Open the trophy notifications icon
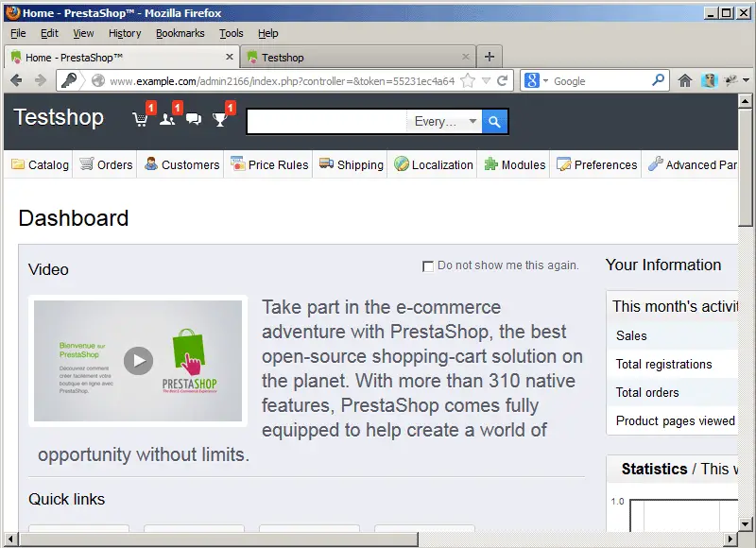This screenshot has height=548, width=756. tap(220, 120)
